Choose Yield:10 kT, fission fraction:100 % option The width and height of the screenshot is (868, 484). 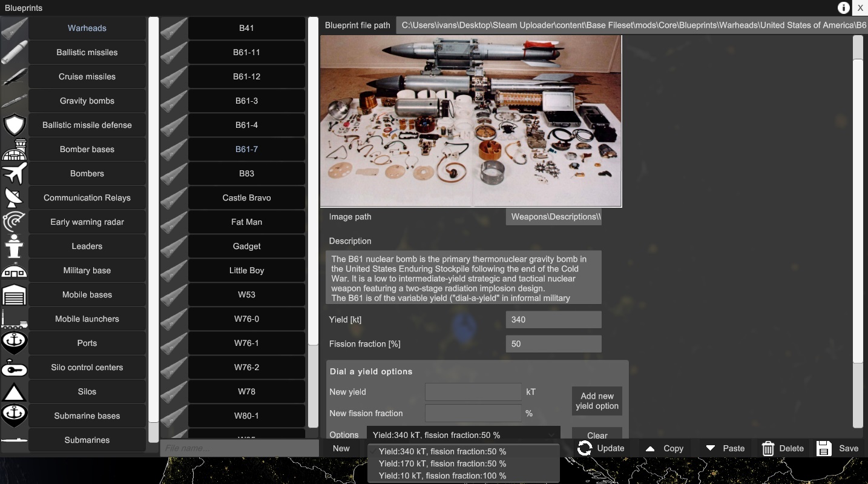pyautogui.click(x=442, y=476)
